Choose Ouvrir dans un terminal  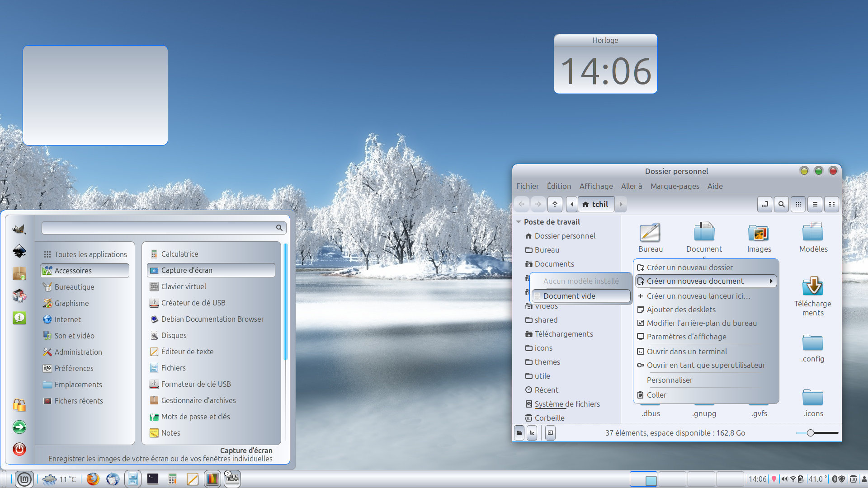[706, 352]
